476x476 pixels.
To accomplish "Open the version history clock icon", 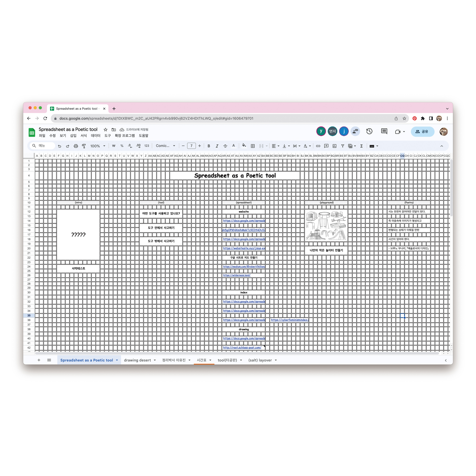I will (369, 131).
